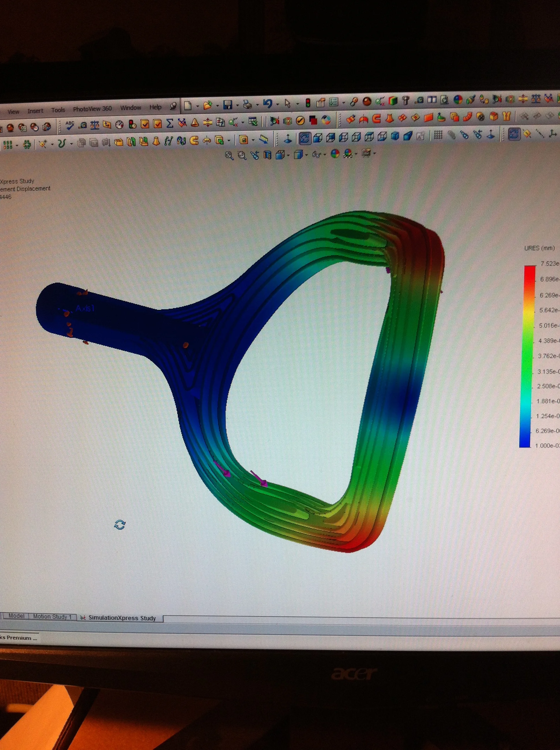Click the Open folder icon

[207, 105]
